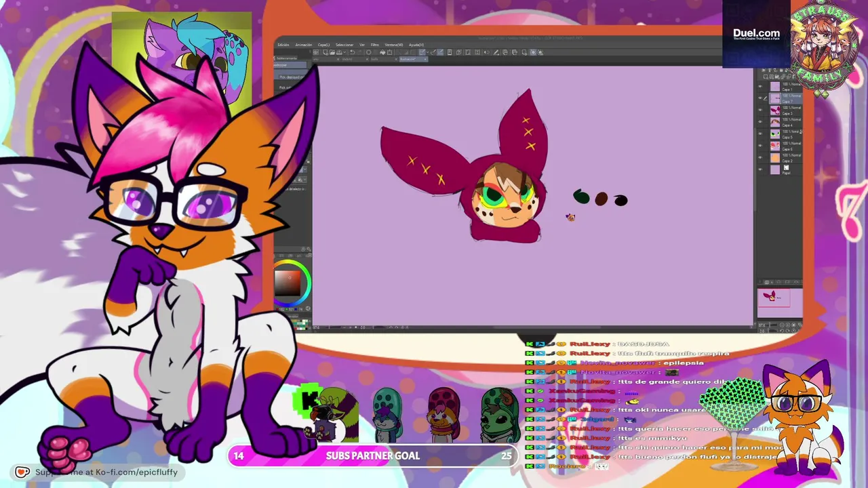
Task: Select the Capa 3 layer thumbnail
Action: (775, 110)
